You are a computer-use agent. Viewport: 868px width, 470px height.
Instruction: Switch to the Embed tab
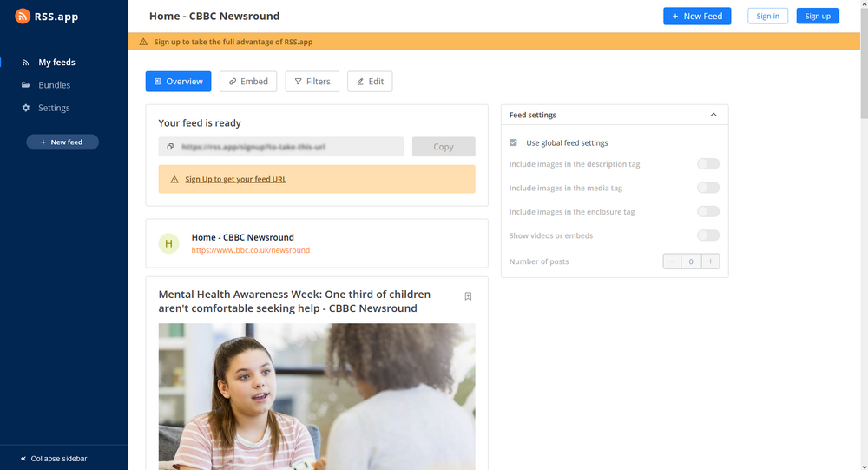[x=248, y=82]
